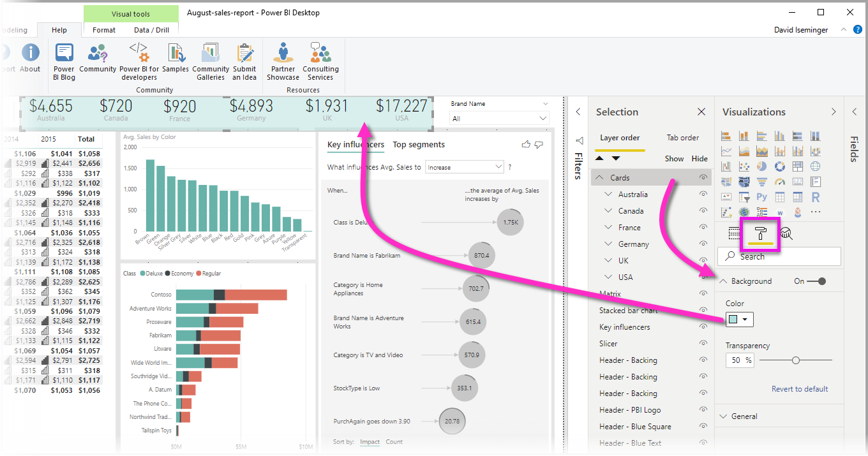Image resolution: width=868 pixels, height=456 pixels.
Task: Open Consulting Services
Action: [320, 61]
